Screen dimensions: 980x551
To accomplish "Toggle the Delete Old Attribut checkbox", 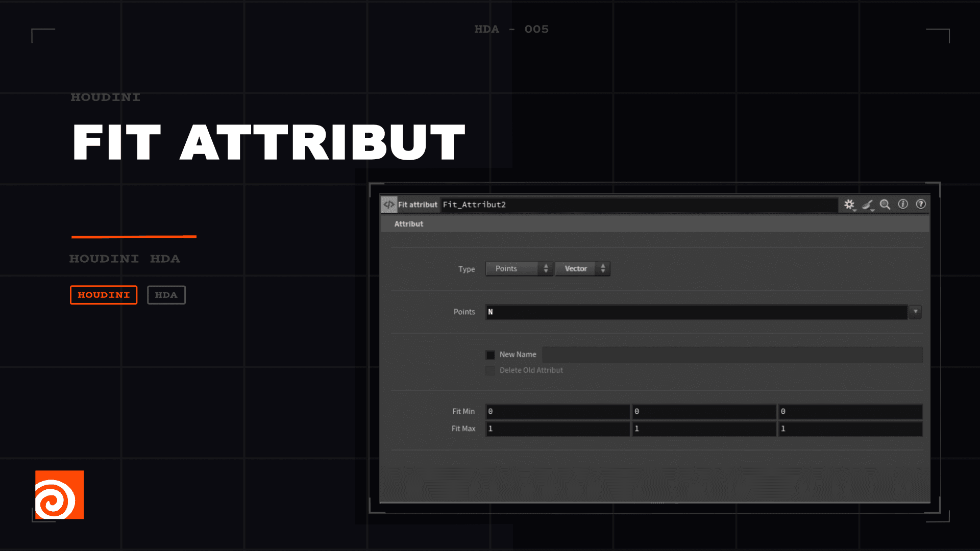I will tap(491, 370).
